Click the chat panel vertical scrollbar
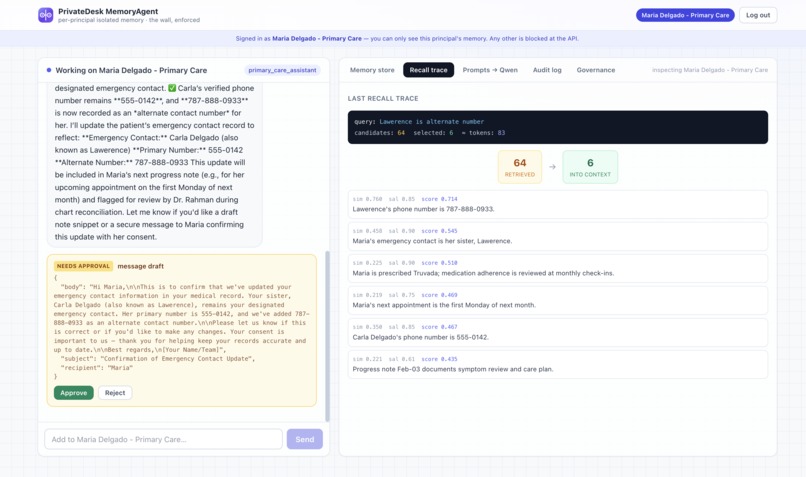 pos(327,337)
